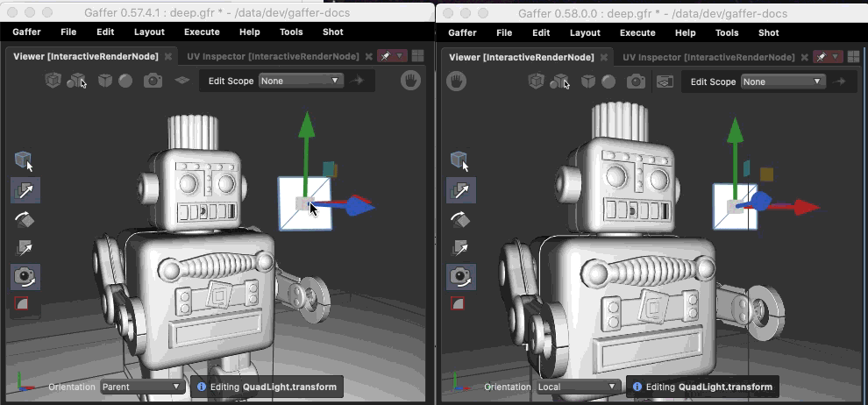Image resolution: width=868 pixels, height=405 pixels.
Task: Switch to Viewer tab in 0.57.4.1 window
Action: pos(86,56)
